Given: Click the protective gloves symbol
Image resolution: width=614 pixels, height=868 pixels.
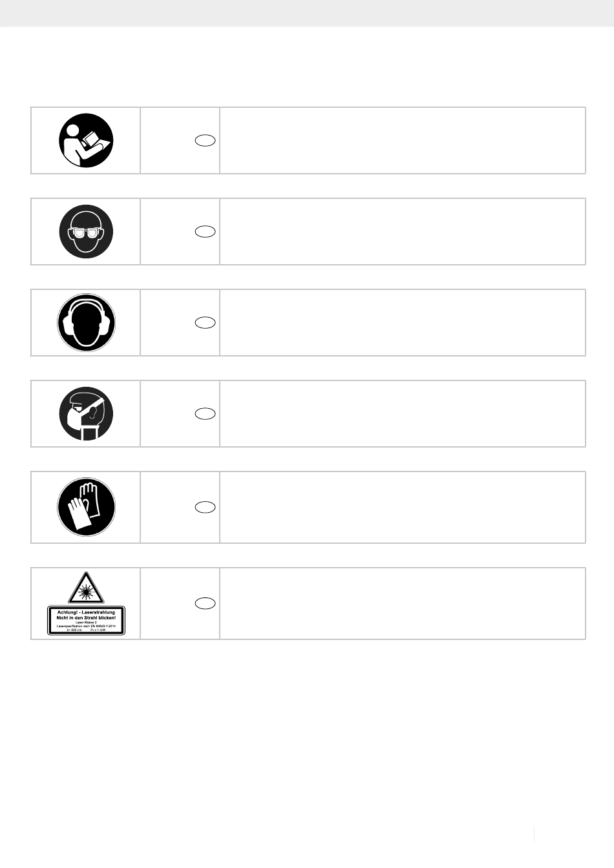Looking at the screenshot, I should pos(86,507).
